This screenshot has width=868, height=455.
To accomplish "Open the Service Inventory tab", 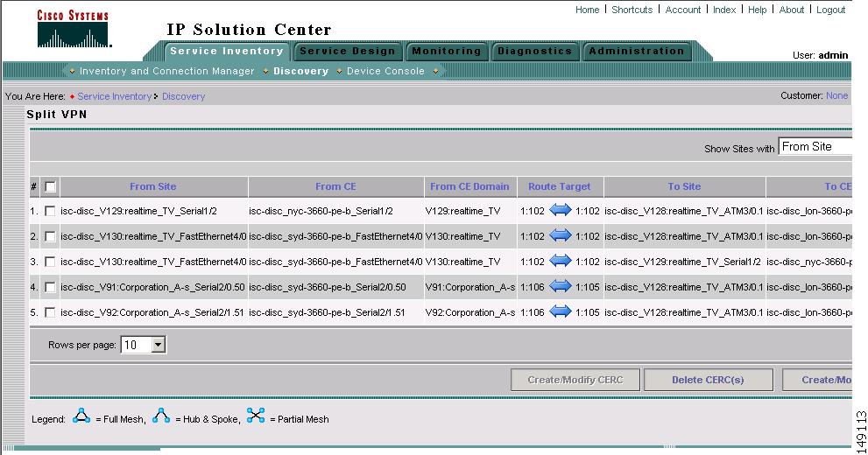I will 226,51.
